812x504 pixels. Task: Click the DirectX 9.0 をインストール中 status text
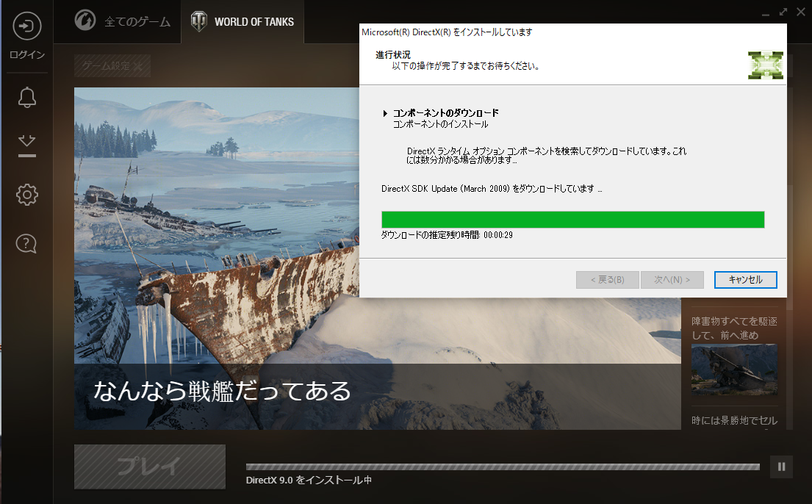309,480
